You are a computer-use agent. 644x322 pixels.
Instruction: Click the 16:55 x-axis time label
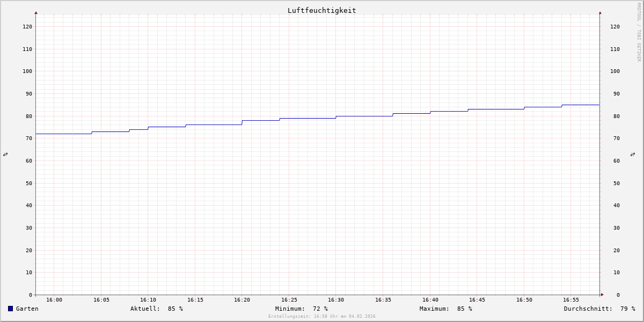(571, 300)
